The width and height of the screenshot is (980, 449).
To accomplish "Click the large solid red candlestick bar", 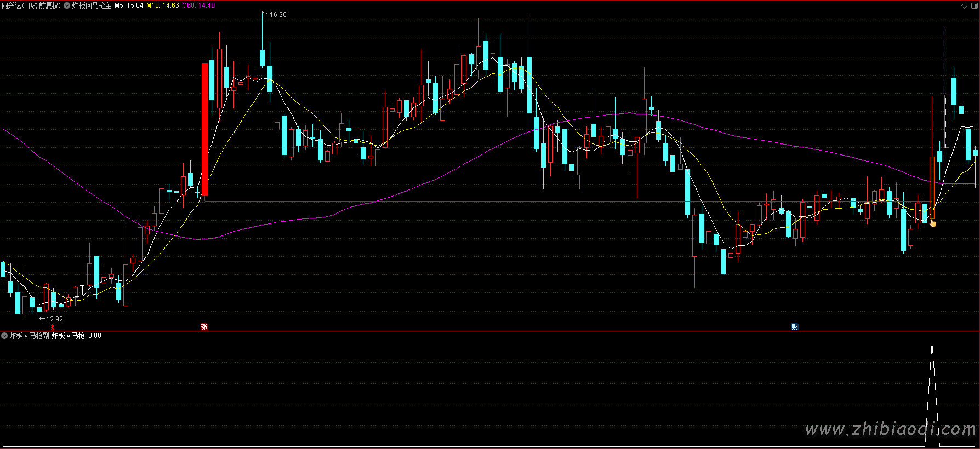I will tap(205, 129).
